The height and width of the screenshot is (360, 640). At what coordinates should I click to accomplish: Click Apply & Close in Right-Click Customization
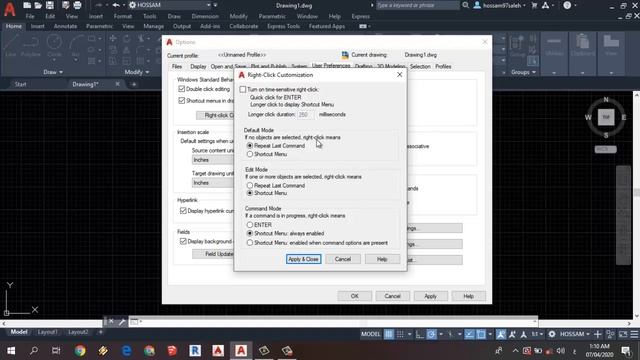(x=303, y=259)
